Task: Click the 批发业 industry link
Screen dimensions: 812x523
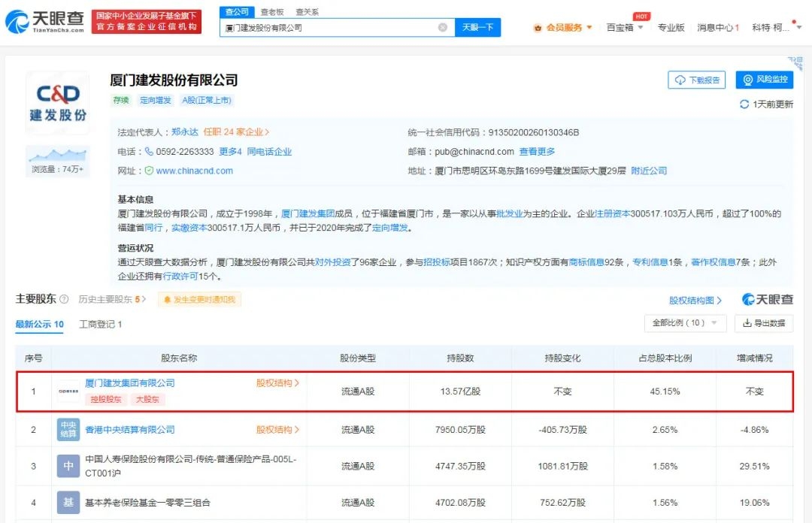Action: click(x=509, y=213)
